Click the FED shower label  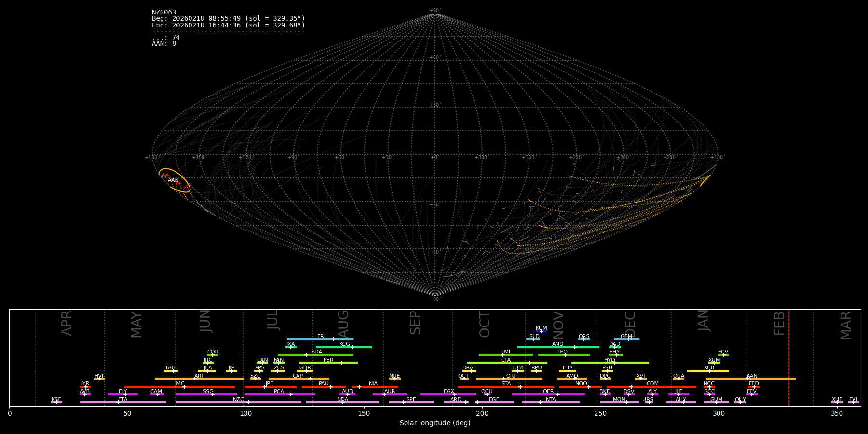point(754,384)
